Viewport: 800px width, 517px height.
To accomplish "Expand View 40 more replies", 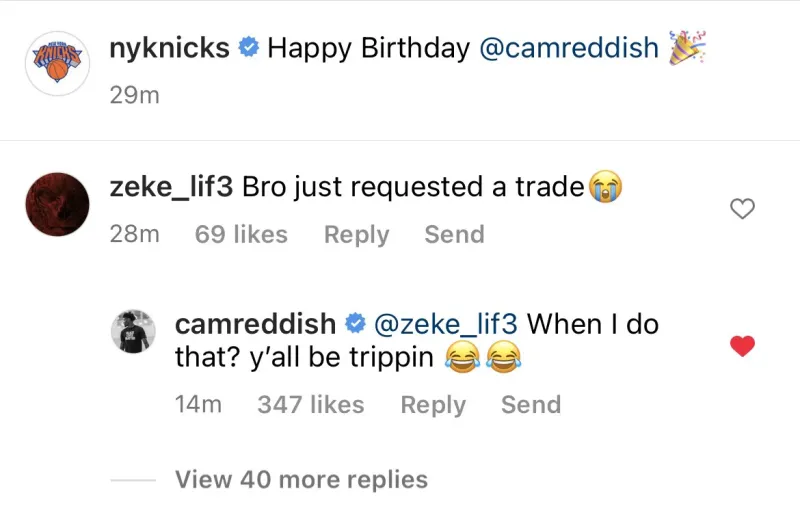I will tap(301, 480).
